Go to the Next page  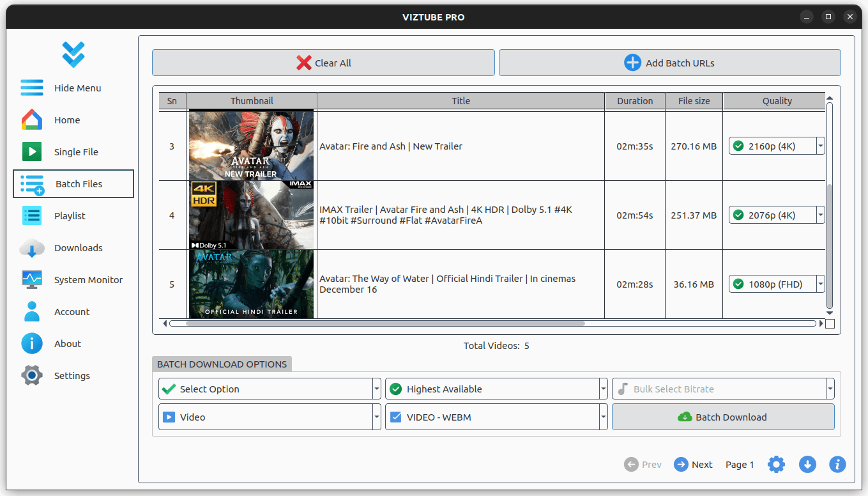[x=693, y=465]
